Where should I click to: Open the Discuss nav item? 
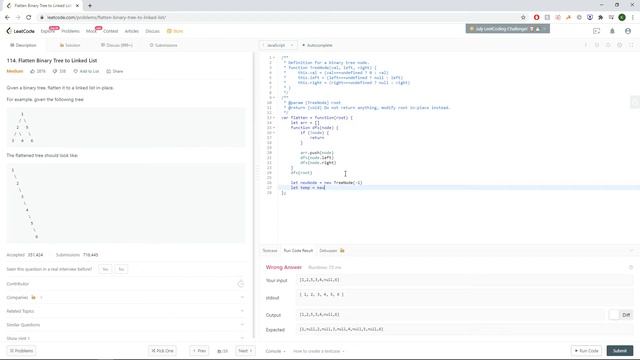pos(152,31)
